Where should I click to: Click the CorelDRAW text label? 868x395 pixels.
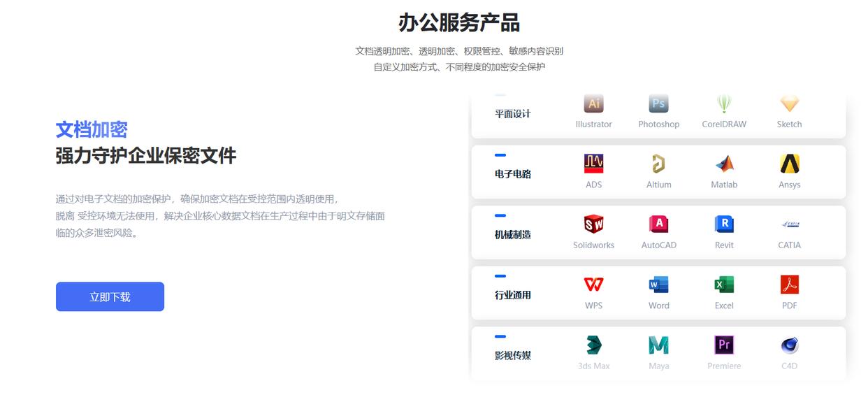[x=724, y=124]
